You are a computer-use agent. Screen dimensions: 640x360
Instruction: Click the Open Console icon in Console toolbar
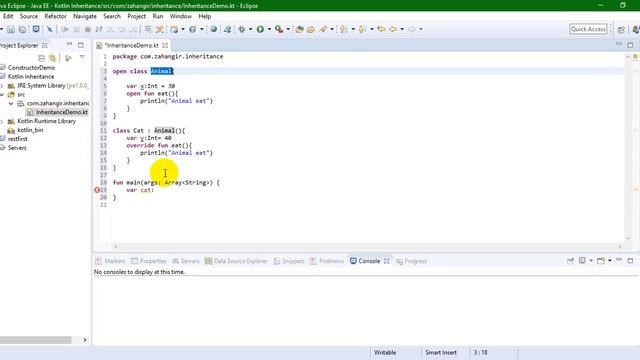pos(601,260)
